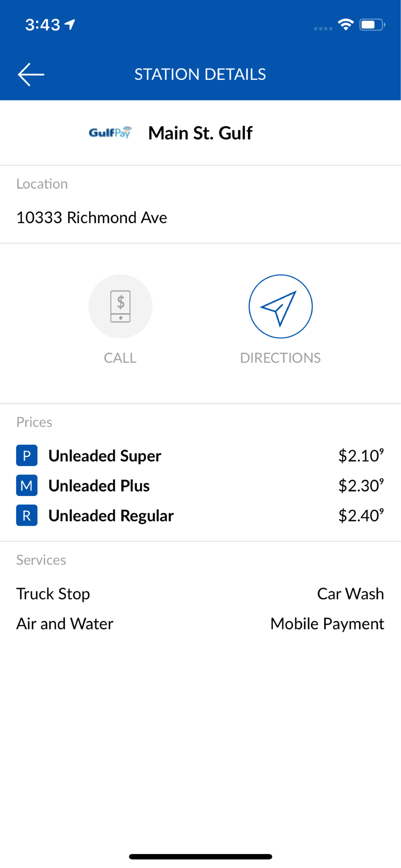Screen dimensions: 401x868
Task: Tap the Car Wash service
Action: tap(350, 594)
